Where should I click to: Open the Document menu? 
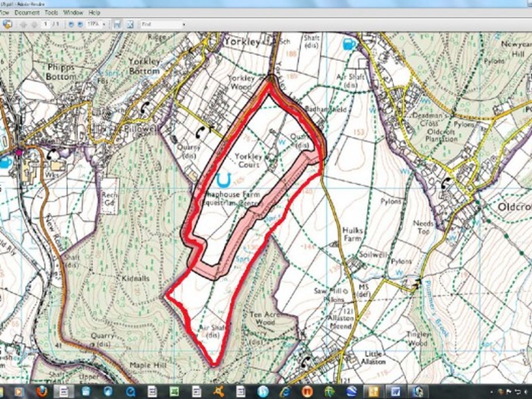point(27,13)
